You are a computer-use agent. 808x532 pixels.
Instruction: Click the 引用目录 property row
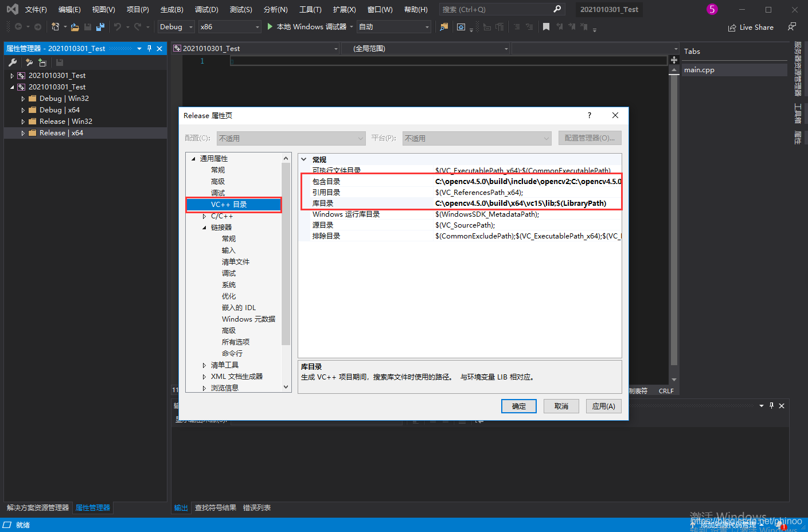pyautogui.click(x=461, y=192)
